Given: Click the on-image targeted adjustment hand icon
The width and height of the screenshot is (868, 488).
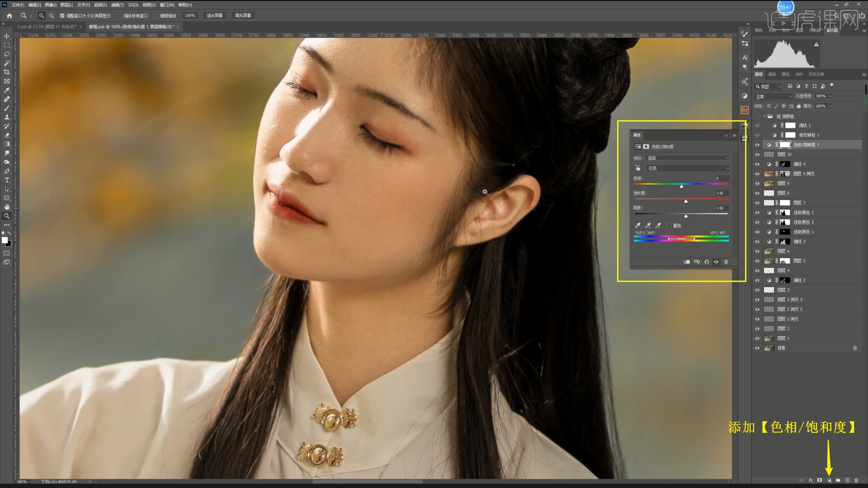Looking at the screenshot, I should 638,168.
